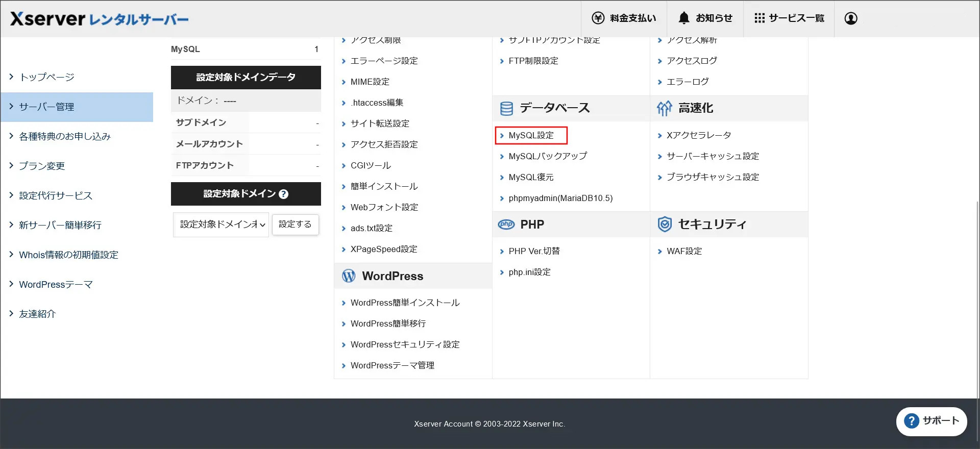Image resolution: width=980 pixels, height=449 pixels.
Task: Open the PHP Ver.切替 link
Action: pyautogui.click(x=534, y=251)
